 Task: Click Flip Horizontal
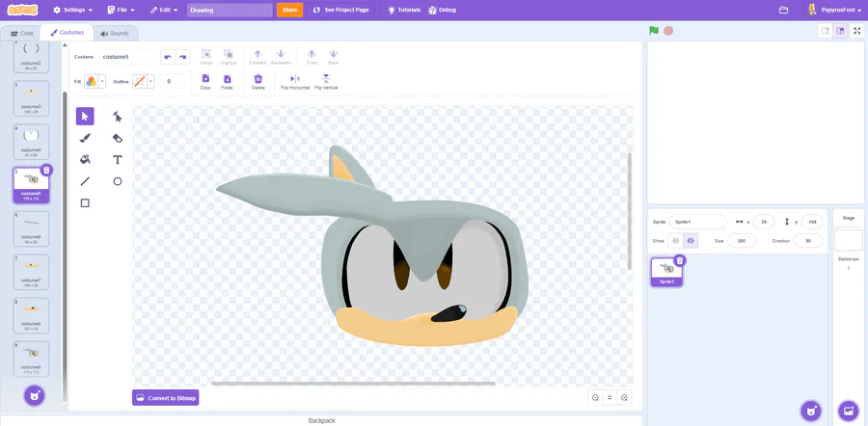295,81
